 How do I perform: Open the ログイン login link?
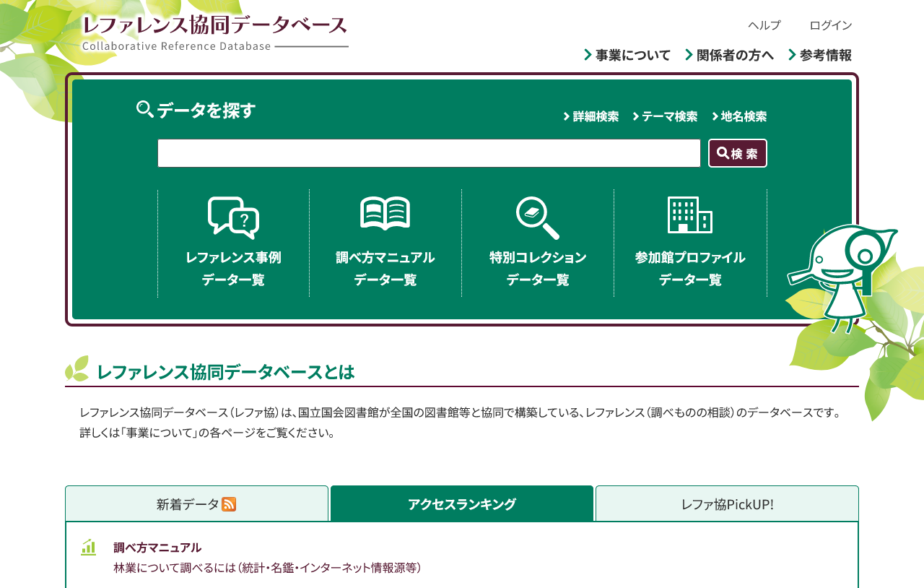coord(831,25)
